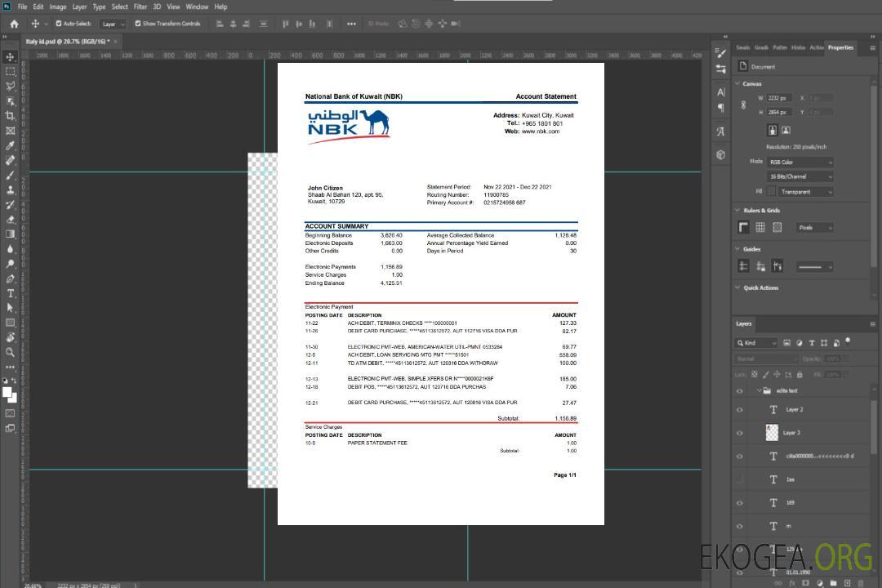The image size is (882, 588).
Task: Select the Dodge tool
Action: point(10,263)
